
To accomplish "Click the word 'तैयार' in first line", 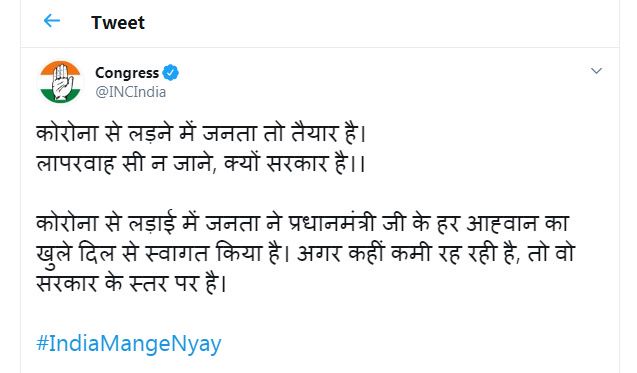I will coord(315,133).
